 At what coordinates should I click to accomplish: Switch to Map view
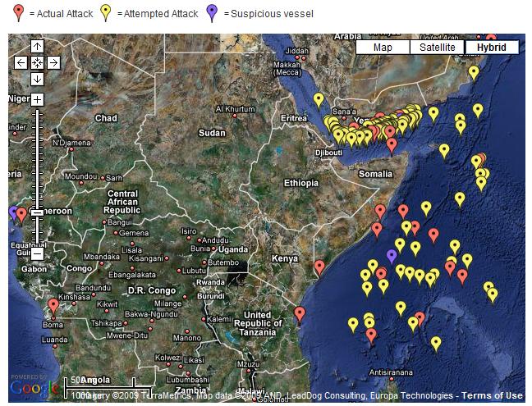pos(383,47)
